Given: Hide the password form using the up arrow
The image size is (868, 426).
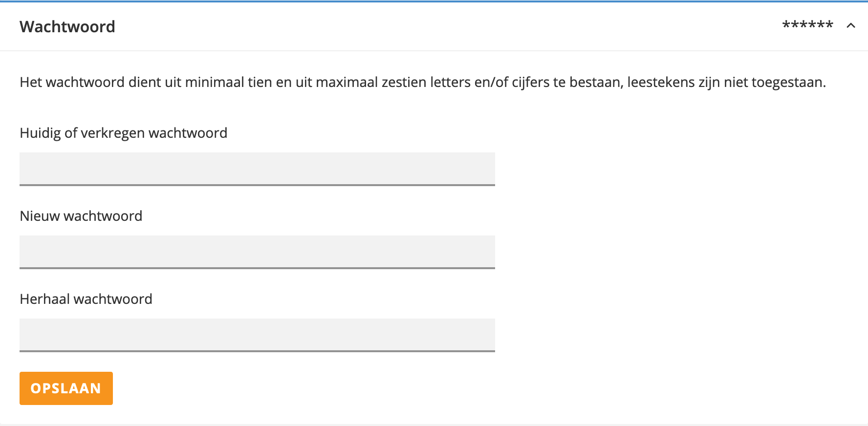Looking at the screenshot, I should [x=851, y=25].
